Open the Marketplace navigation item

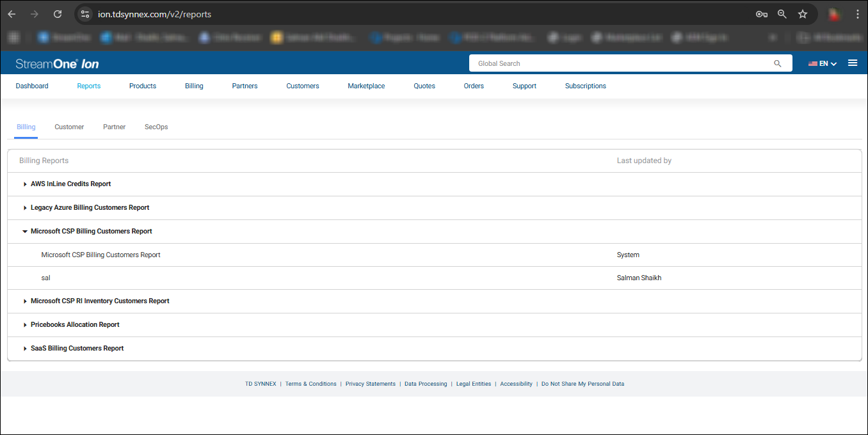tap(366, 86)
